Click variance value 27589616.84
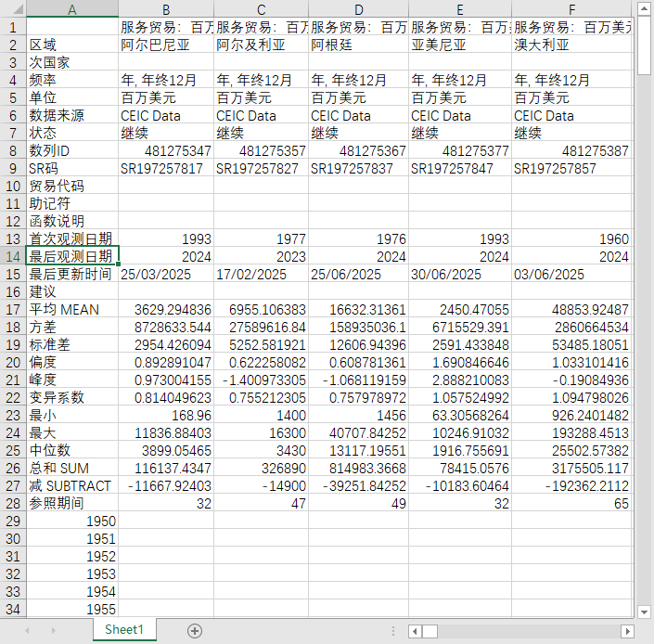This screenshot has width=654, height=644. 261,327
